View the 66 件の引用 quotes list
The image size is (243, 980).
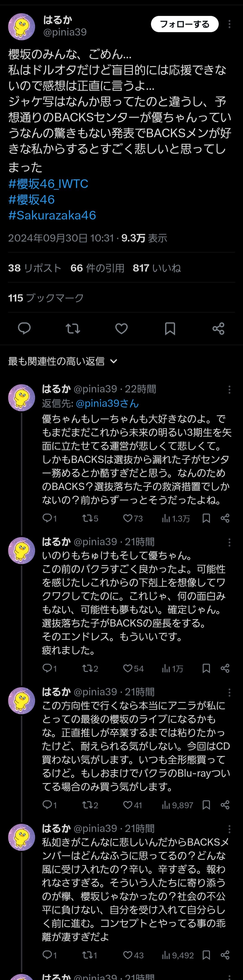[97, 268]
